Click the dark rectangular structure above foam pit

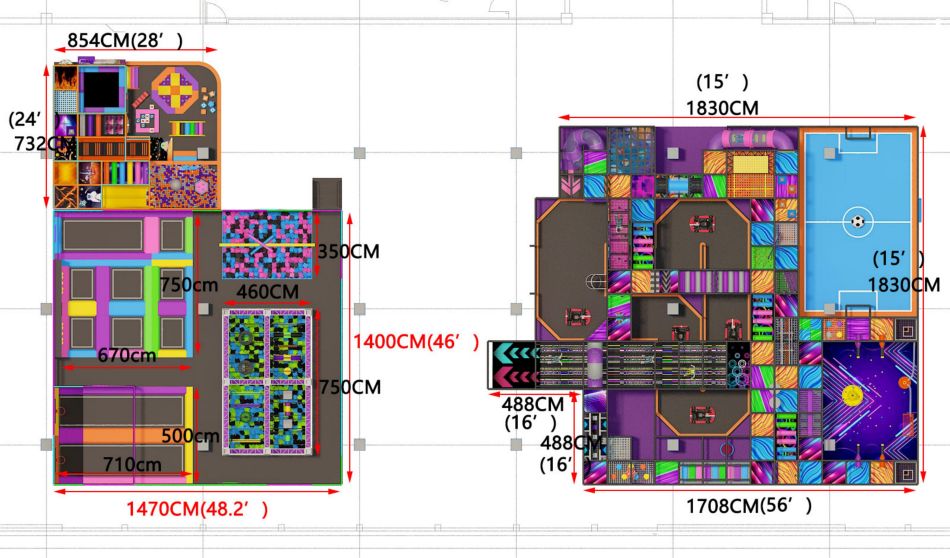327,194
